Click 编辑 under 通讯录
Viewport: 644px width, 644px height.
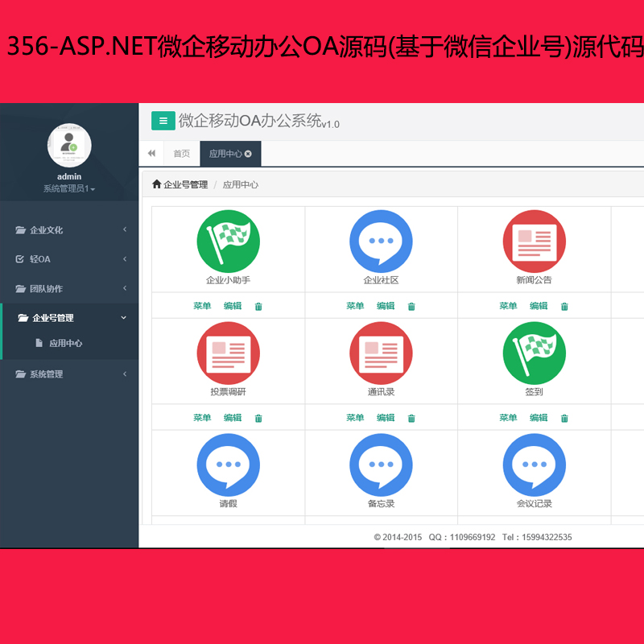(386, 417)
